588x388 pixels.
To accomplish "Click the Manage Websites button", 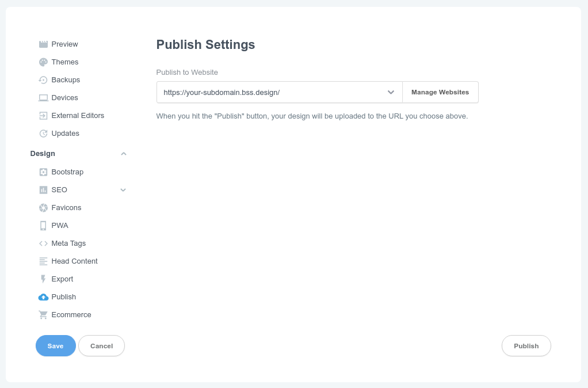I will coord(440,92).
